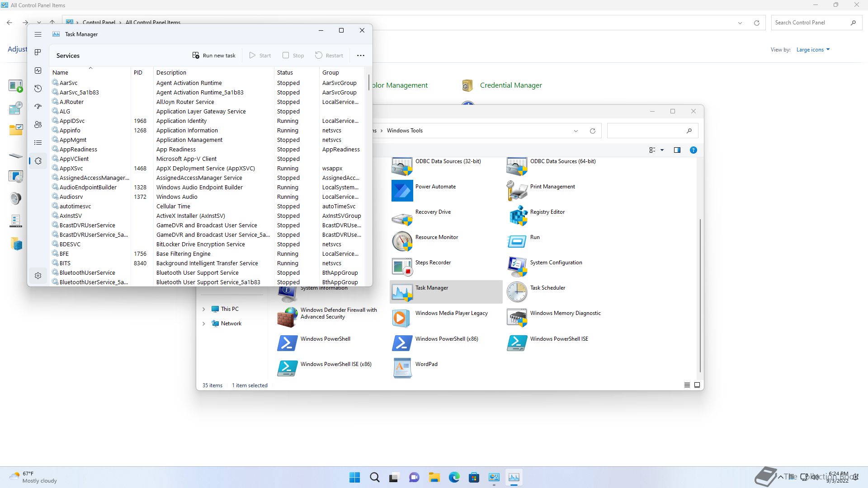Select Services page icon in Task Manager

coord(38,161)
